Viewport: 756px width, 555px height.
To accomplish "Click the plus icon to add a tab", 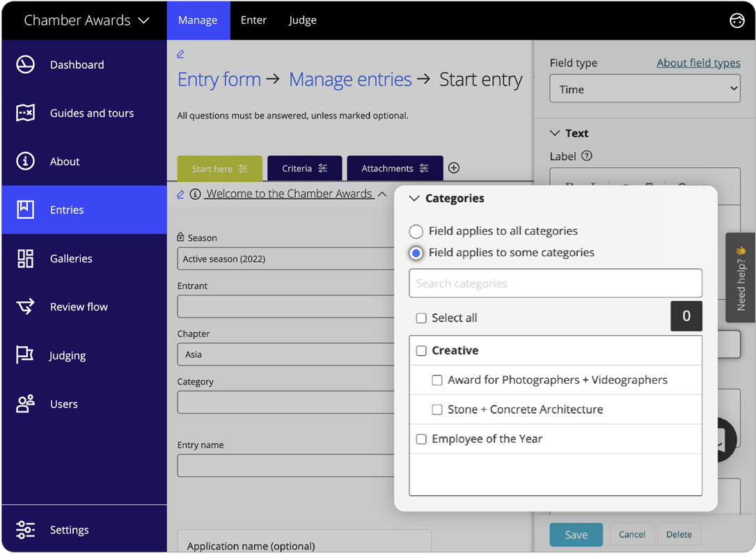I will click(x=454, y=168).
